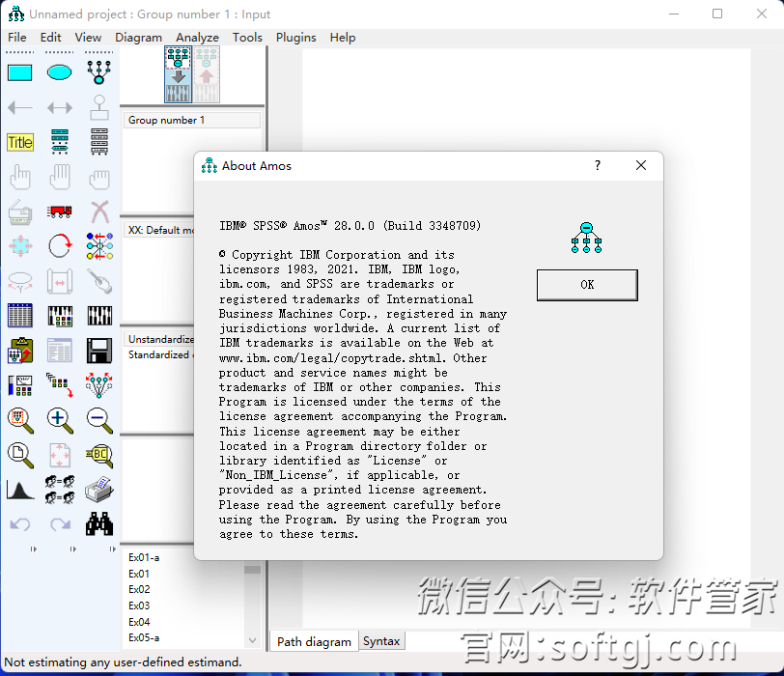This screenshot has width=784, height=676.
Task: Select the Ex01-a file in the list
Action: coord(144,557)
